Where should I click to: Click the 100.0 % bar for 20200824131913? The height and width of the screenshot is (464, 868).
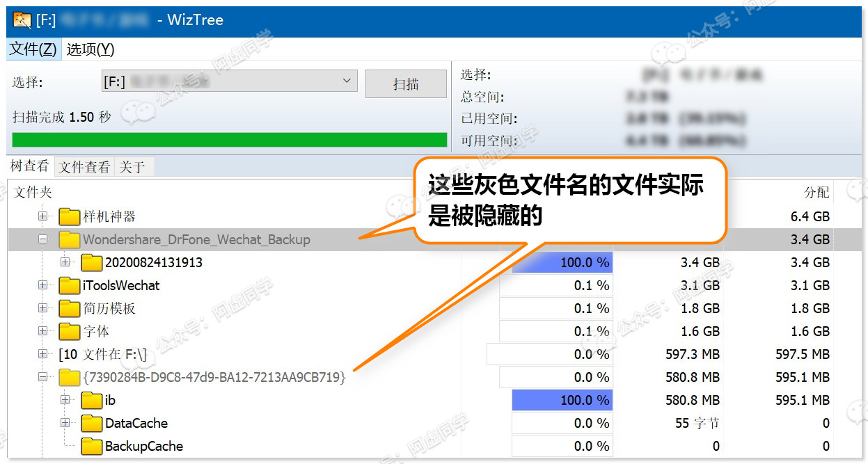pos(562,263)
